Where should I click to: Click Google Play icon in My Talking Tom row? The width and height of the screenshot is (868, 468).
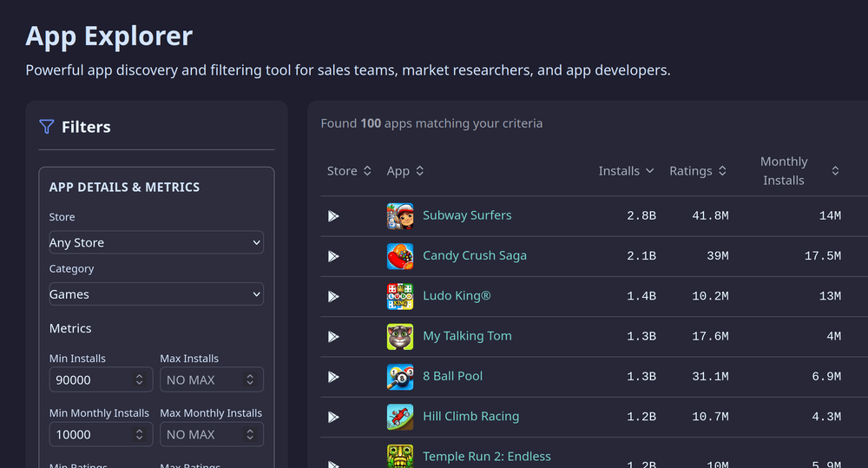[x=333, y=337]
